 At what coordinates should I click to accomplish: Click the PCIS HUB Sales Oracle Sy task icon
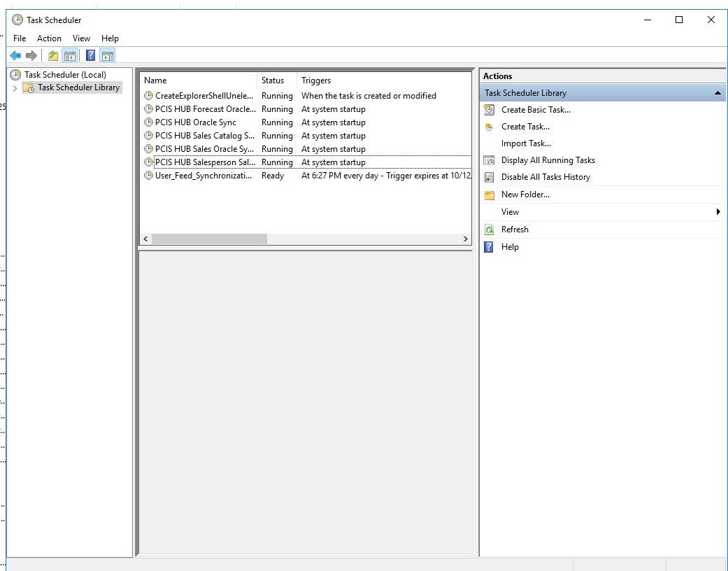[148, 148]
